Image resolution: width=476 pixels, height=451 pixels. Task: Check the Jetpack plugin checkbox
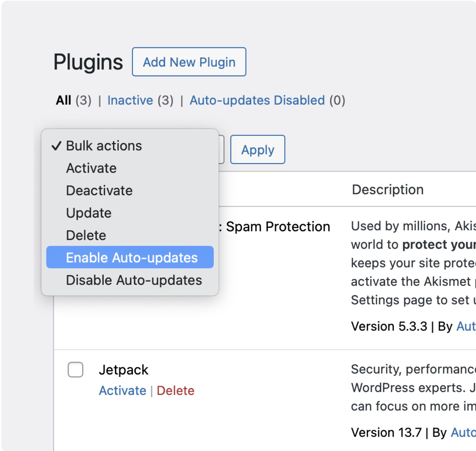click(x=76, y=369)
